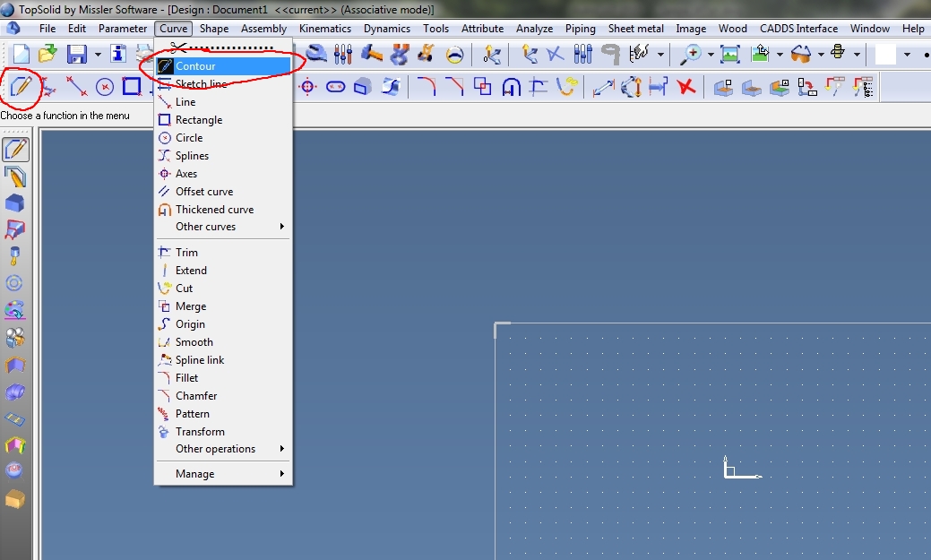Select the diagonal Line tool icon in the toolbar
The image size is (931, 560).
click(76, 87)
